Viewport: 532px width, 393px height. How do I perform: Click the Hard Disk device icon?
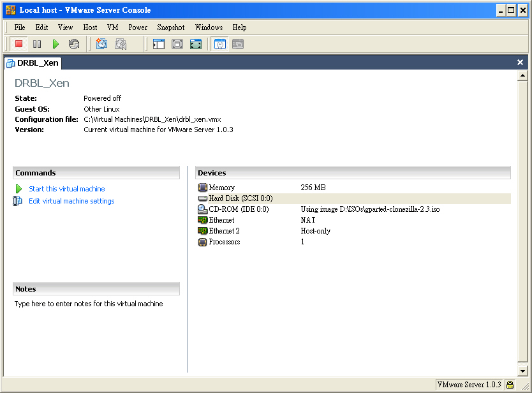point(203,198)
